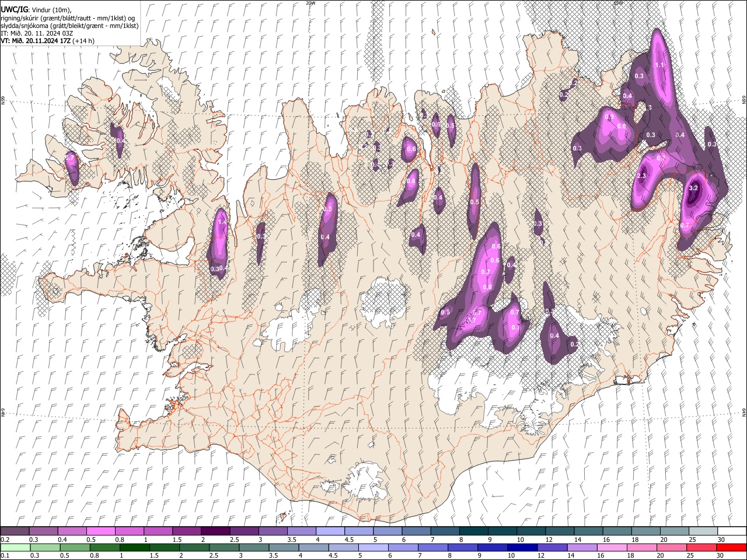
Task: Click the palest green rain swatch between 0.1 and 0.3
Action: point(15,547)
